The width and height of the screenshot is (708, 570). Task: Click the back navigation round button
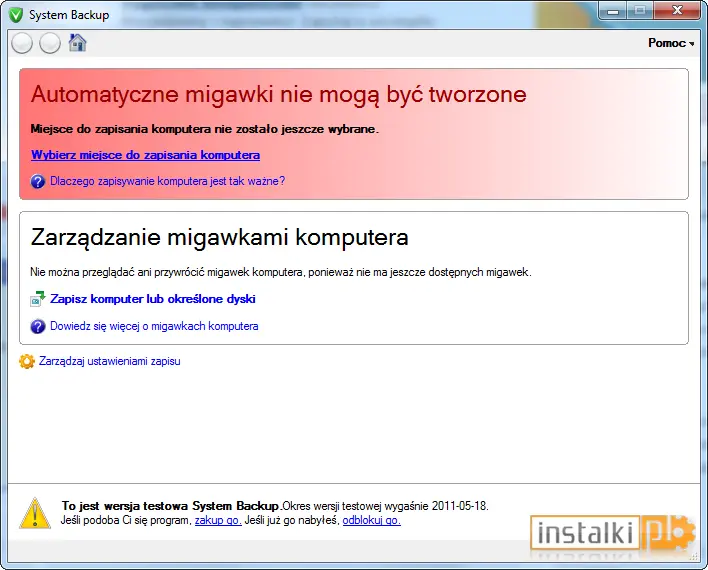pos(22,43)
